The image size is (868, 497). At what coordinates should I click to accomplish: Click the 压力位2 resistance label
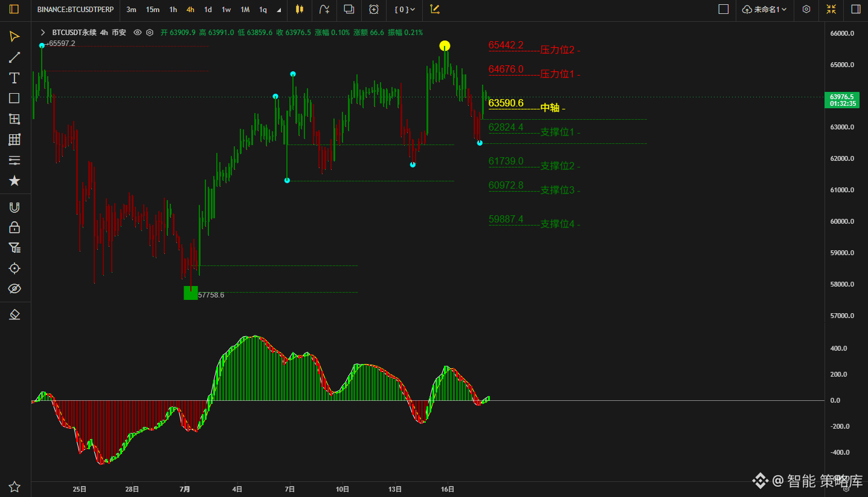click(557, 50)
